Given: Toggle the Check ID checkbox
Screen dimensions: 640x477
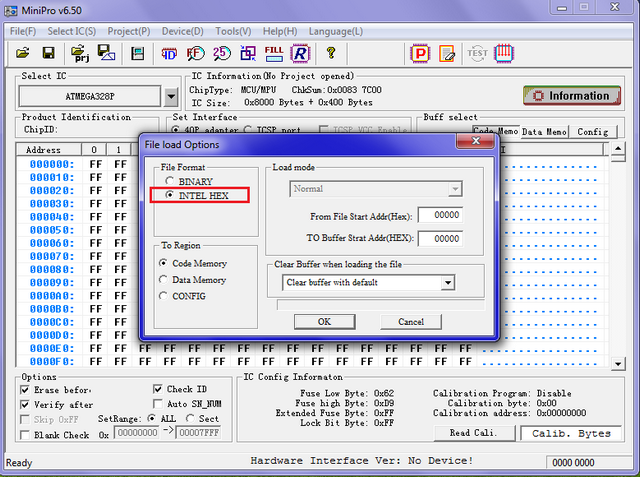Looking at the screenshot, I should pyautogui.click(x=158, y=389).
